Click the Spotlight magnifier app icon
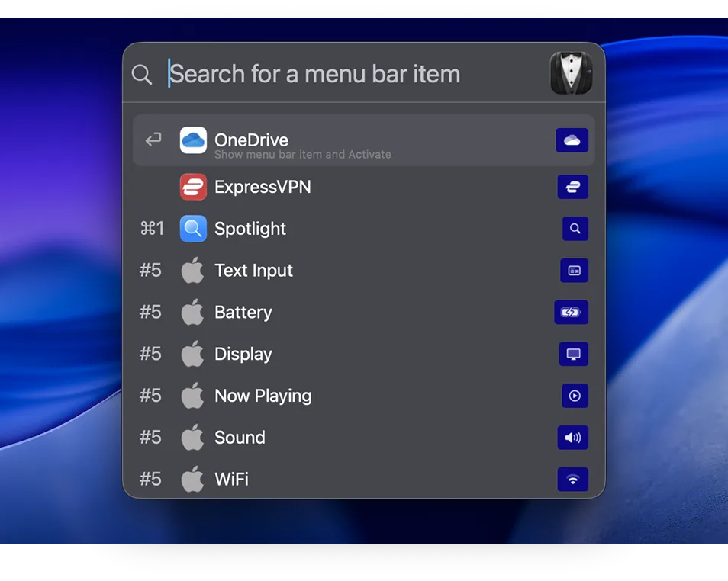728x581 pixels. pyautogui.click(x=193, y=229)
